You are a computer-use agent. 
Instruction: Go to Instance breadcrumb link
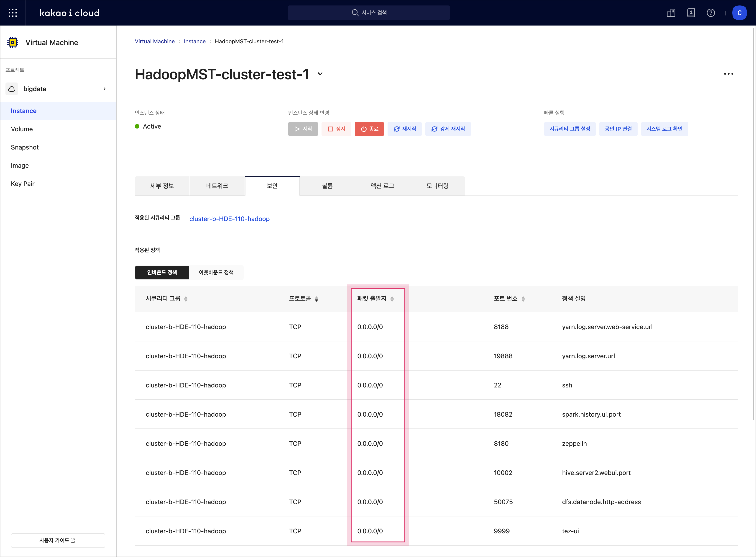(x=195, y=41)
